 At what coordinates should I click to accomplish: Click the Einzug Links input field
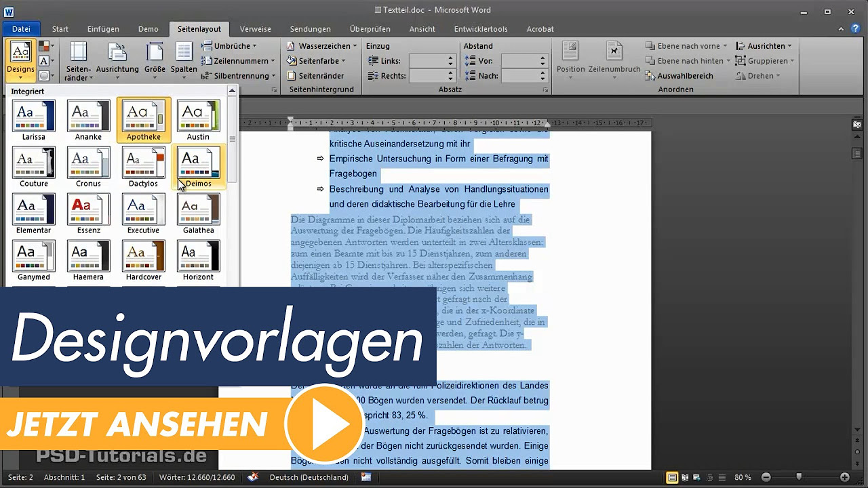point(427,61)
